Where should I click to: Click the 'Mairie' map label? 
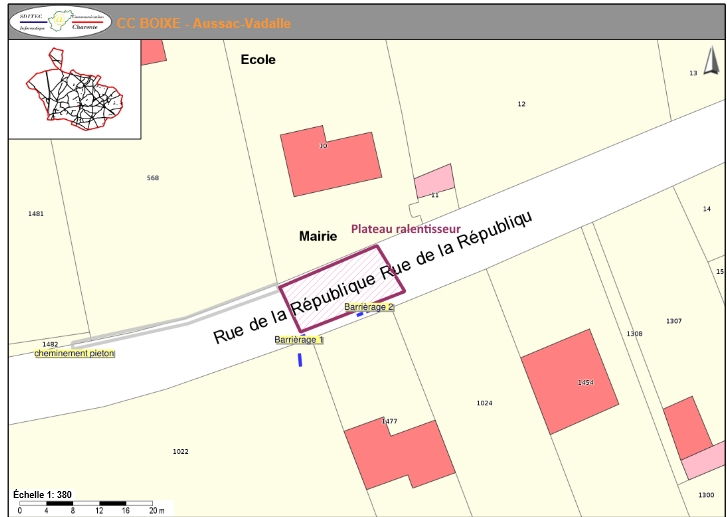tap(319, 236)
